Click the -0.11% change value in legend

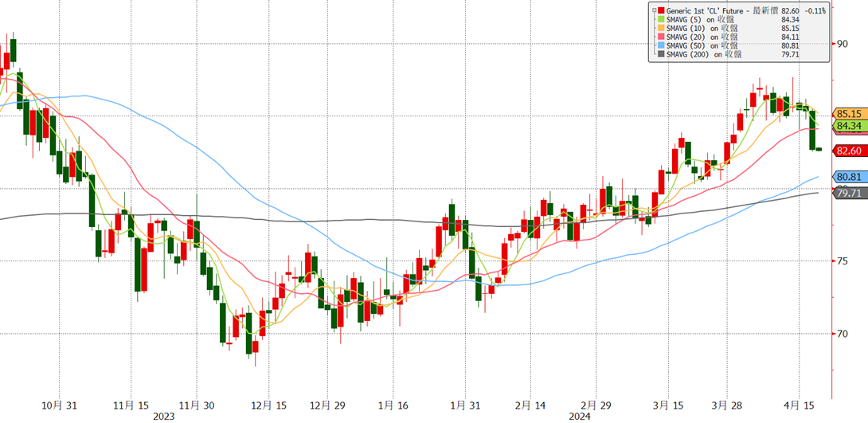815,10
